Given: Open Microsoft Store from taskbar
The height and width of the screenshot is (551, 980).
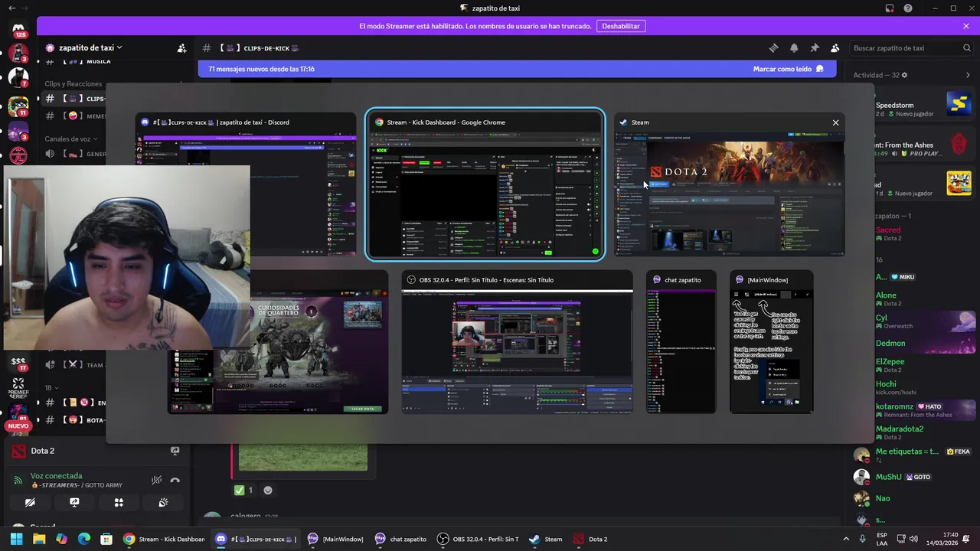Looking at the screenshot, I should (x=106, y=539).
